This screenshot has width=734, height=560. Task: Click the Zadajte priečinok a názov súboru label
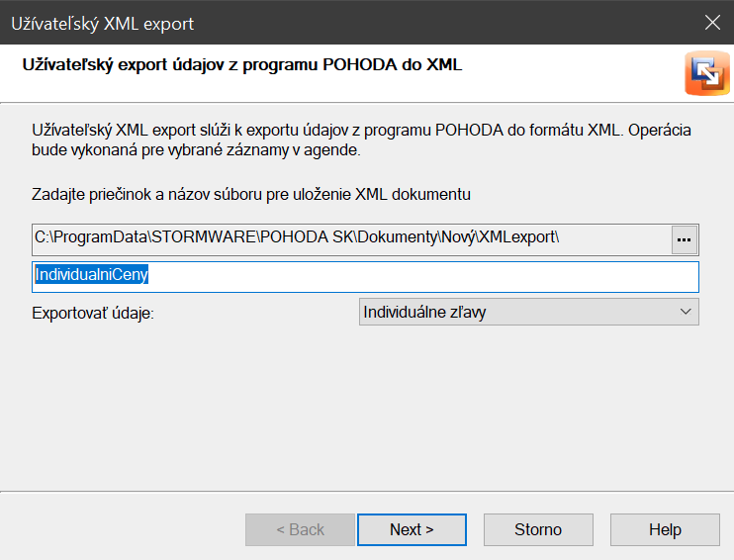[250, 194]
